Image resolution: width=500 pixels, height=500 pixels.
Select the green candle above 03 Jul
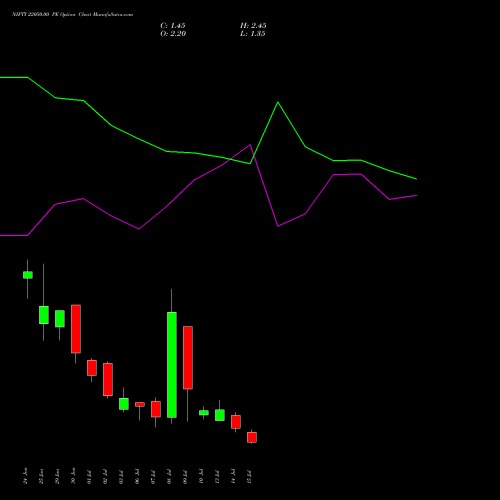(124, 404)
